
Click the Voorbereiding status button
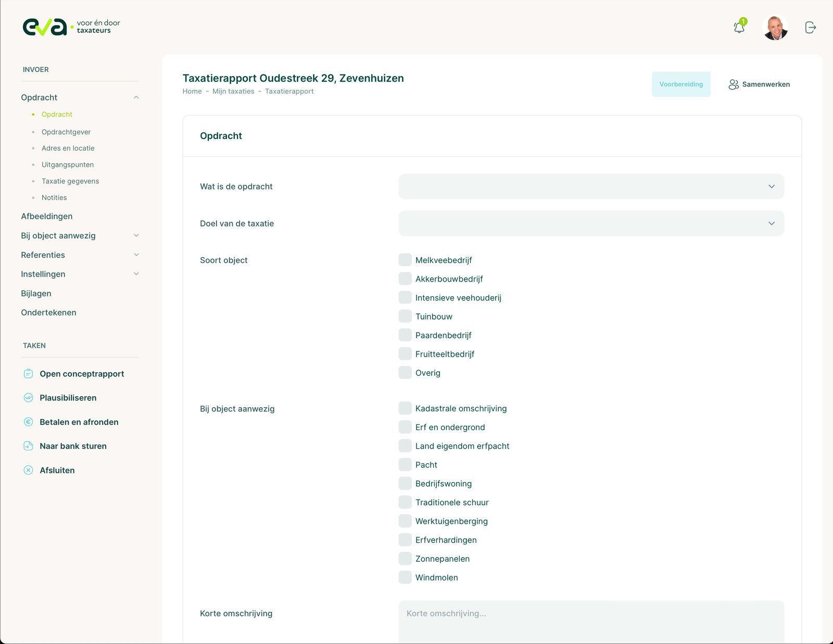pos(681,84)
